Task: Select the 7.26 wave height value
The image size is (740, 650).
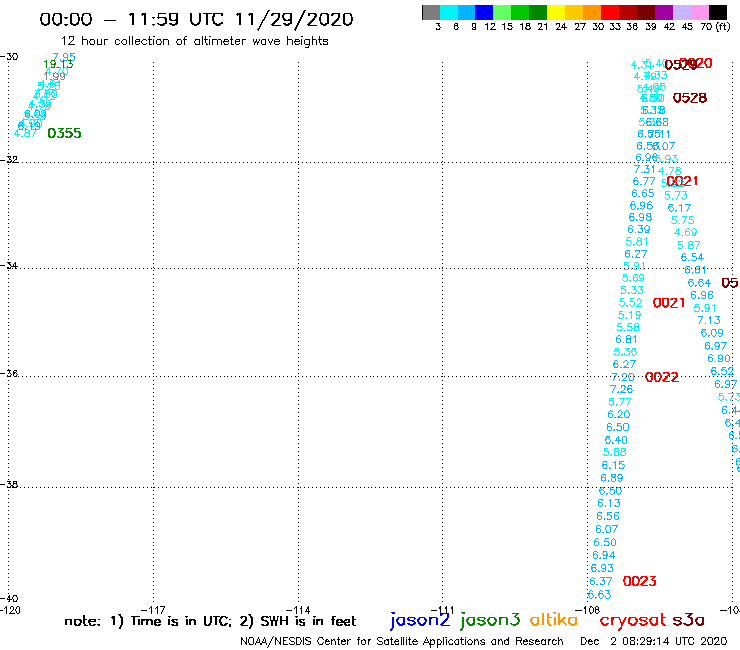Action: coord(621,389)
